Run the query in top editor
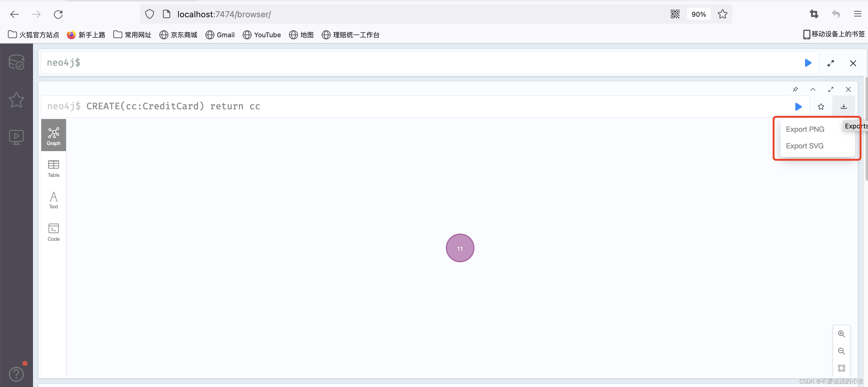Image resolution: width=868 pixels, height=387 pixels. click(x=808, y=63)
